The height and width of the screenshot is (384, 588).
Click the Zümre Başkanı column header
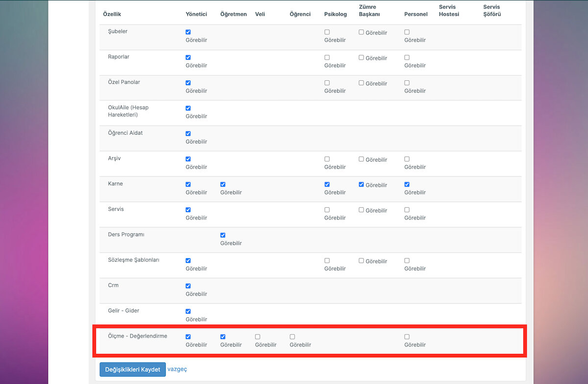[x=369, y=11]
